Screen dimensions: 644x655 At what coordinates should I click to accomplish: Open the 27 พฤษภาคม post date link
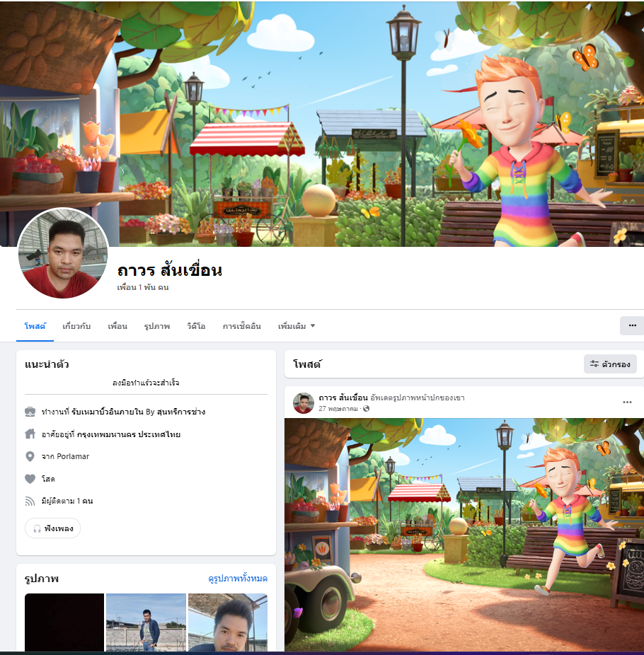click(338, 409)
